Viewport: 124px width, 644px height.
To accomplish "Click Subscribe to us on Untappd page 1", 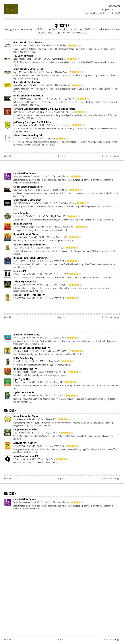I will [111, 156].
